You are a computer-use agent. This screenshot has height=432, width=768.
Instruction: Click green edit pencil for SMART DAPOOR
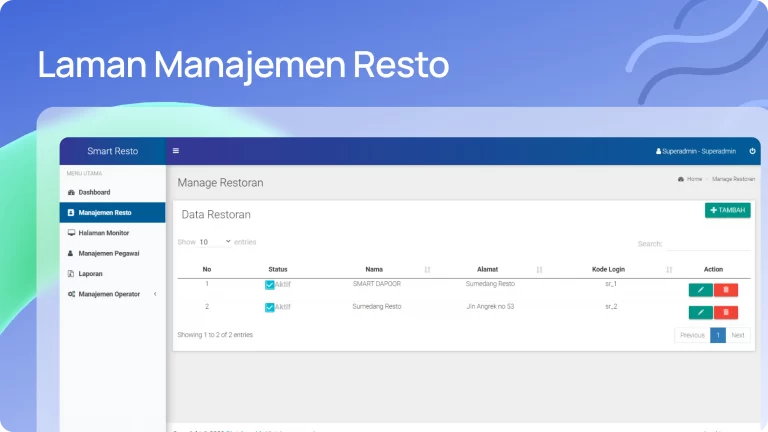coord(700,290)
